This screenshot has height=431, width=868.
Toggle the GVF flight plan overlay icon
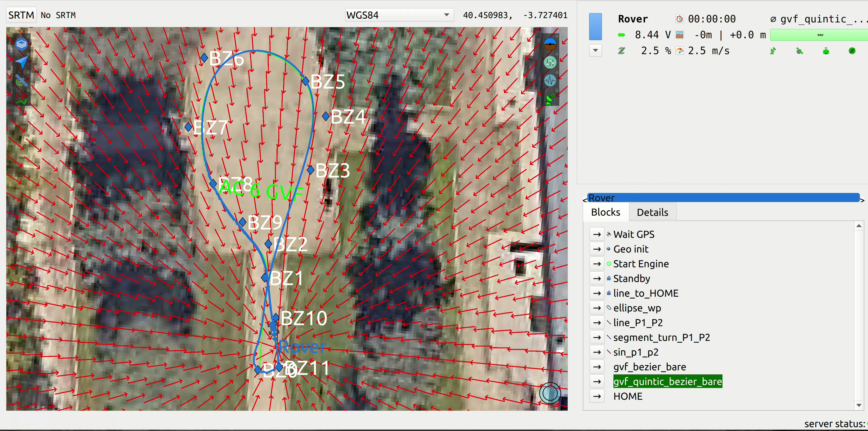[x=21, y=99]
